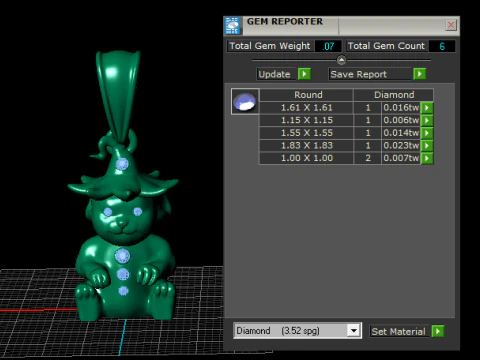Click the Set Material button label
The width and height of the screenshot is (480, 360).
(399, 332)
